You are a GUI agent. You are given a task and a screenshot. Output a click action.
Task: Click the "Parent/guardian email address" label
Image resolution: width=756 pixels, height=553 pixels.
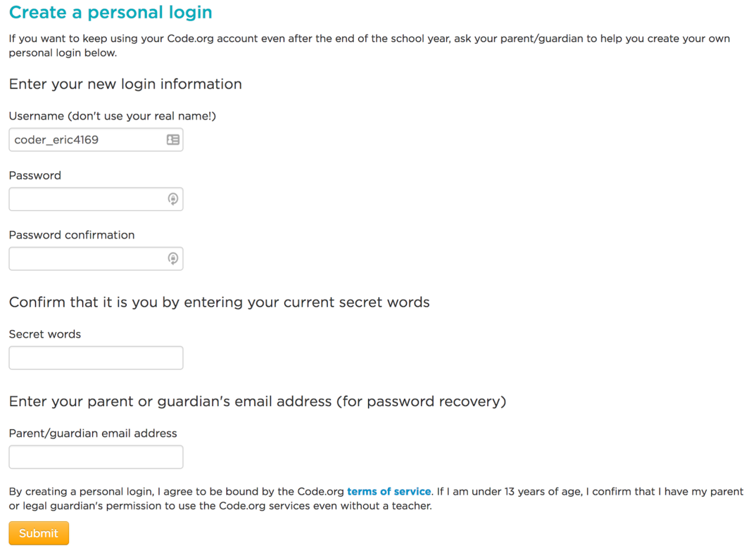(x=93, y=433)
